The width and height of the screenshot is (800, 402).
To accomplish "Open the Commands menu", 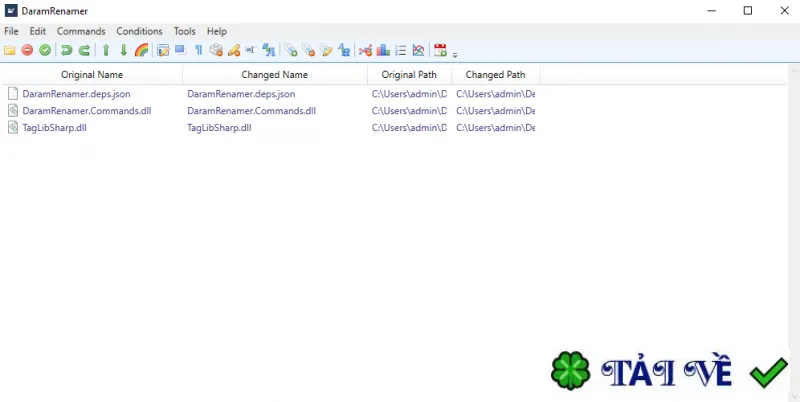I will 81,31.
